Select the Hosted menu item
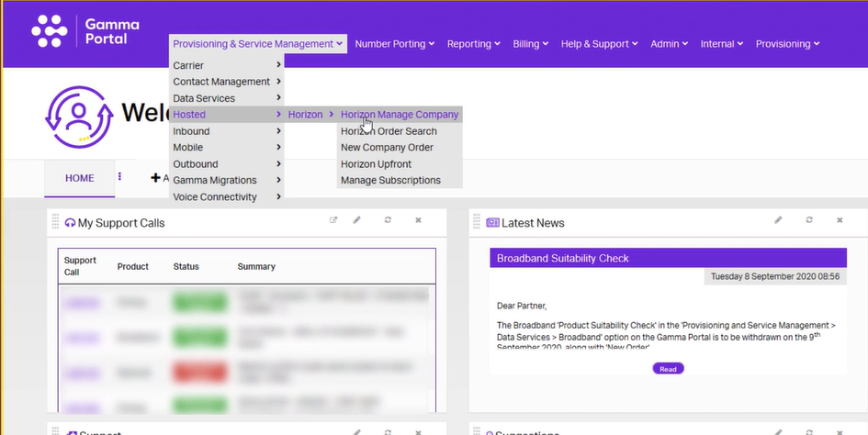Image resolution: width=868 pixels, height=435 pixels. (x=227, y=115)
